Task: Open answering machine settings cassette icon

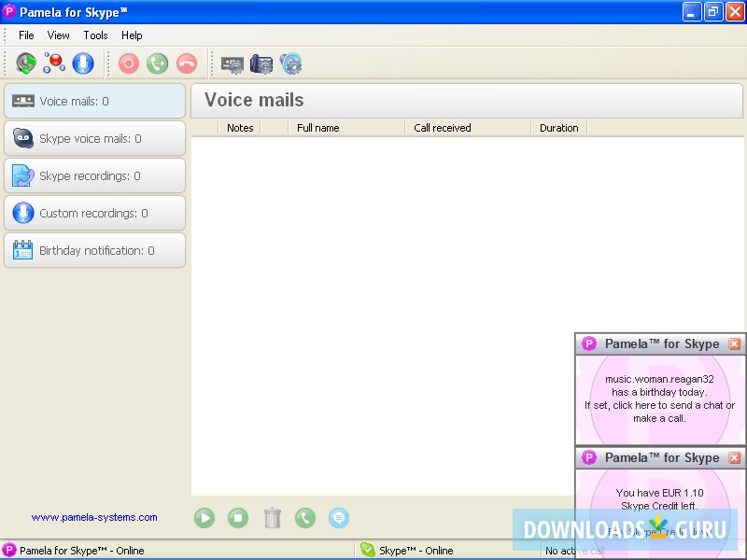Action: [x=233, y=64]
